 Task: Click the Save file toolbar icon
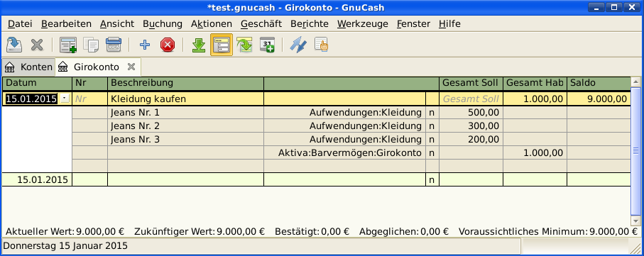pos(15,45)
